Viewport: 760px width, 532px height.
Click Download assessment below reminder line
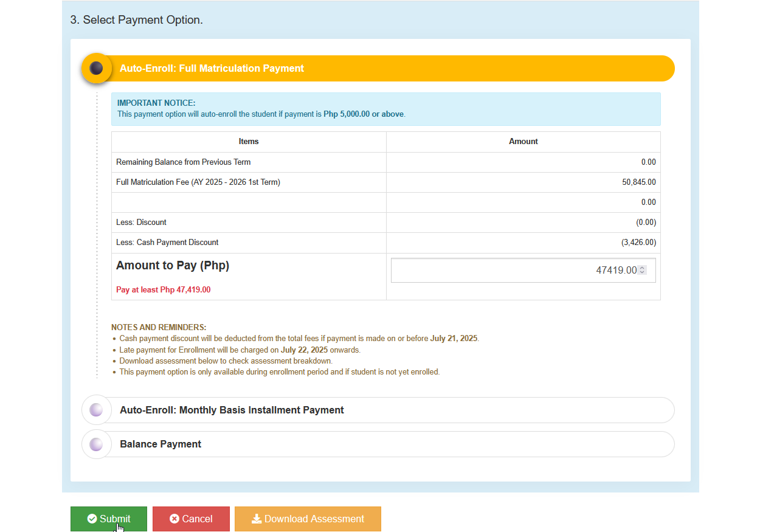(226, 361)
